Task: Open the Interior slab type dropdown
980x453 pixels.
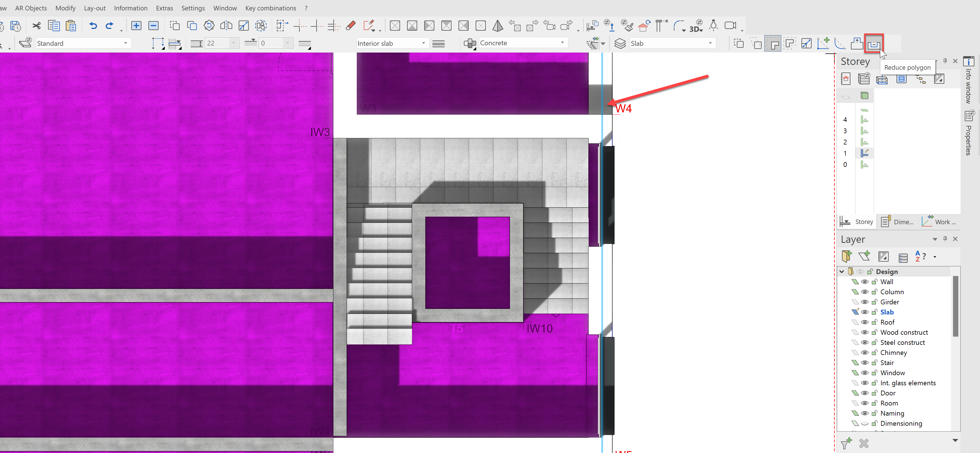Action: point(423,43)
